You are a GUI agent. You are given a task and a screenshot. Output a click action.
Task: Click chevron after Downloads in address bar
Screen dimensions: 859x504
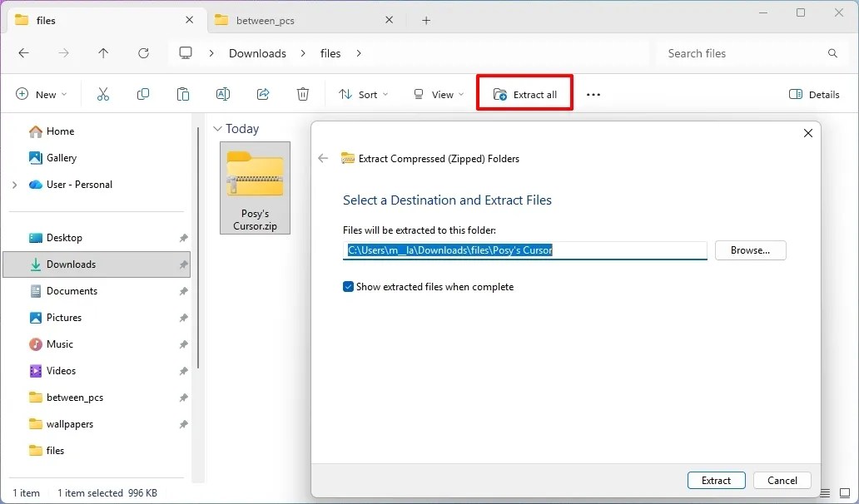click(303, 53)
